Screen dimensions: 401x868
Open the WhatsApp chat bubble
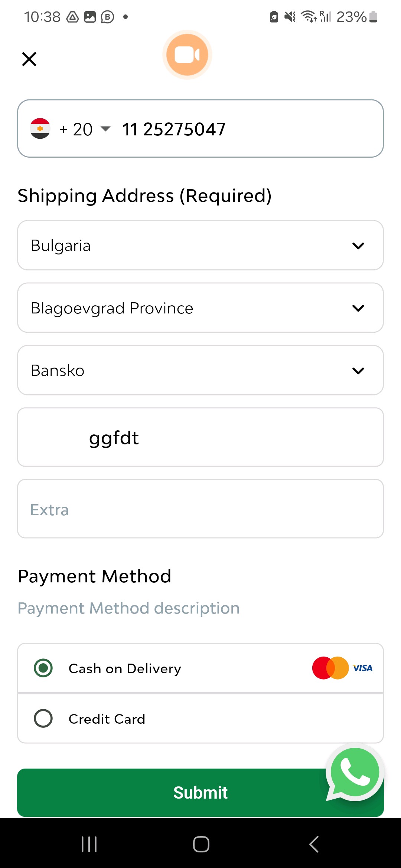coord(355,773)
